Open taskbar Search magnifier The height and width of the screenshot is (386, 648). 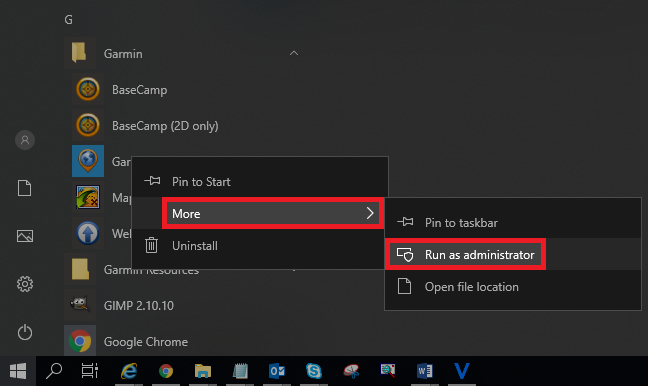click(54, 371)
